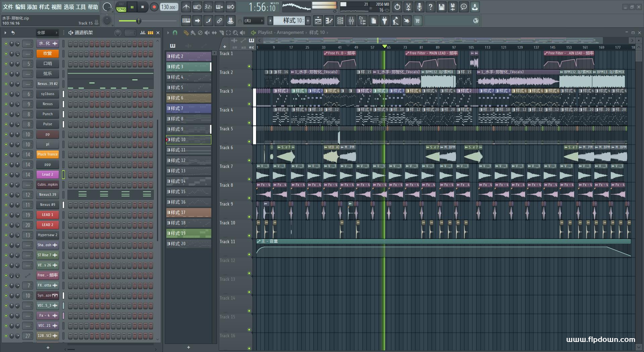Toggle countdown before recording icon
This screenshot has width=644, height=352.
[x=208, y=7]
